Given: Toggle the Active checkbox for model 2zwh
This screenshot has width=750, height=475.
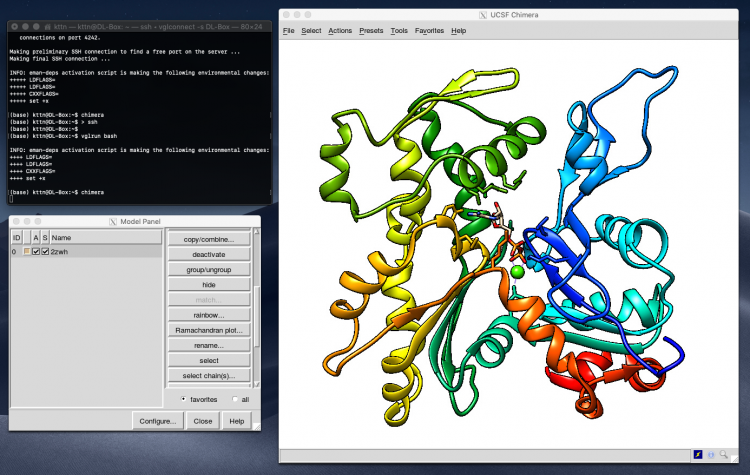Looking at the screenshot, I should pyautogui.click(x=36, y=252).
